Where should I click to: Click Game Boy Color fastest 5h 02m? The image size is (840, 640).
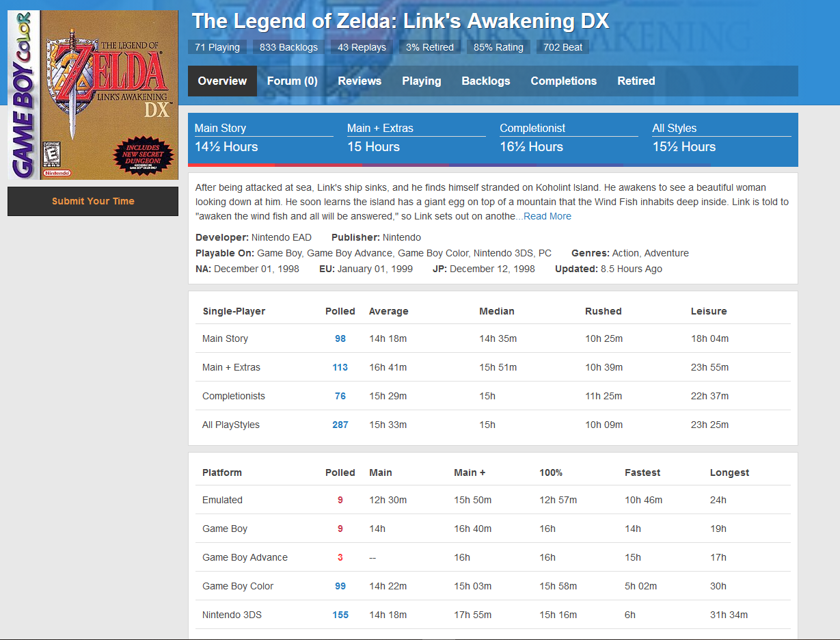click(640, 586)
